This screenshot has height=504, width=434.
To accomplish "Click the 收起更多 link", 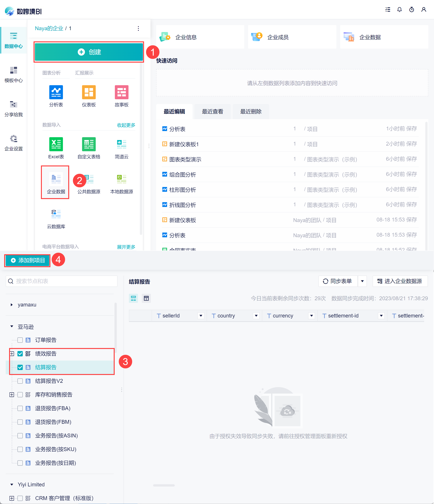I will [x=126, y=125].
